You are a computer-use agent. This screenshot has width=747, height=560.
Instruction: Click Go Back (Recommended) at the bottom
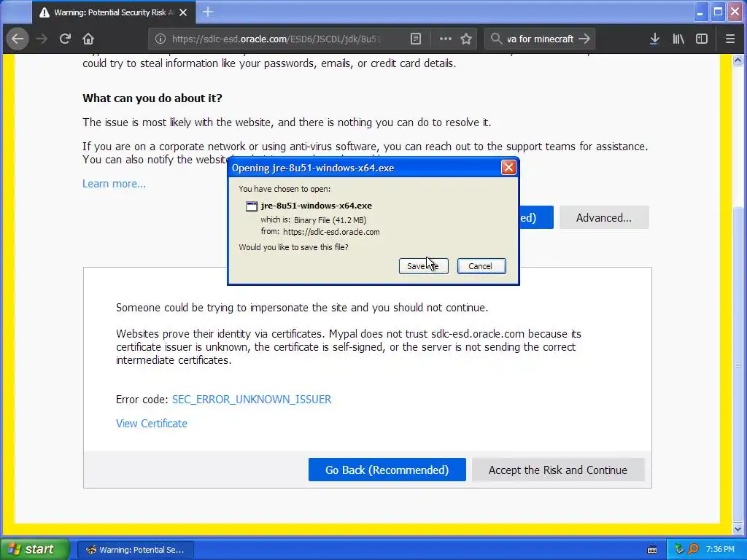point(387,470)
